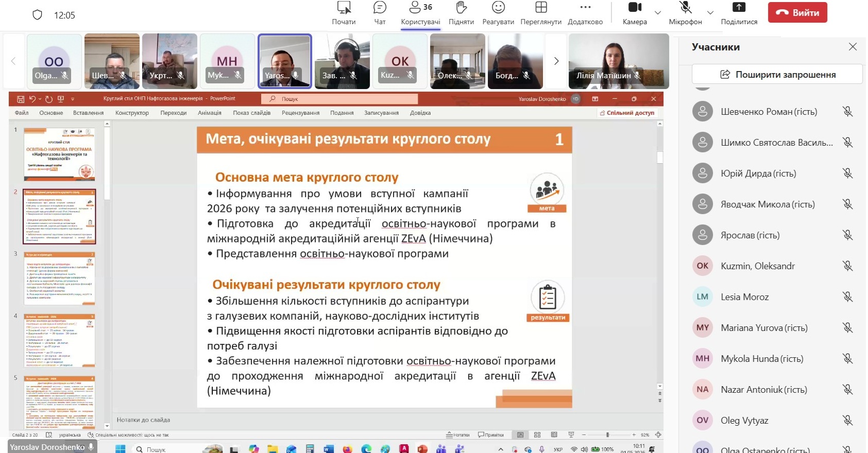
Task: Close the Учасники panel
Action: tap(853, 47)
